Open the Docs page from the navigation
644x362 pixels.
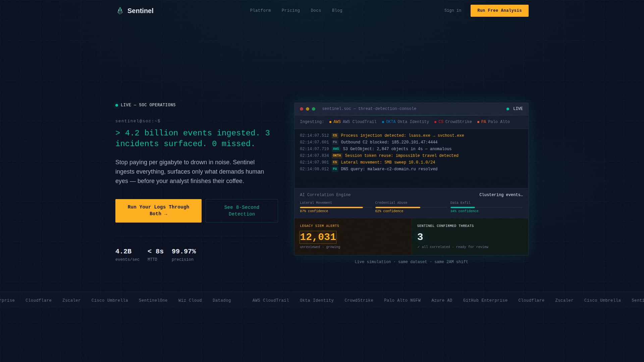(316, 10)
